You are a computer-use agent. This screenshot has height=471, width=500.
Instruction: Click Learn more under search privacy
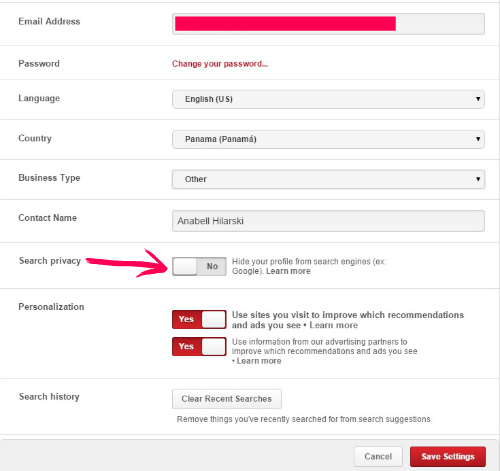[288, 271]
